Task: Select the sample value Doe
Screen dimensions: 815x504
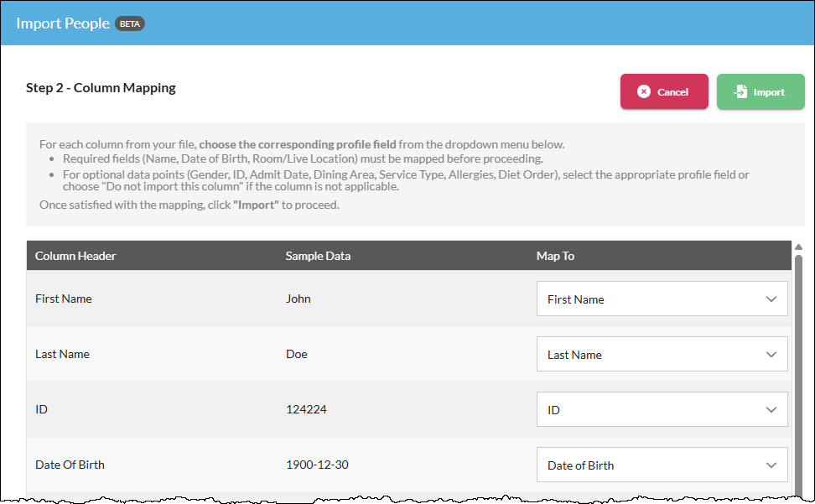Action: pos(296,355)
